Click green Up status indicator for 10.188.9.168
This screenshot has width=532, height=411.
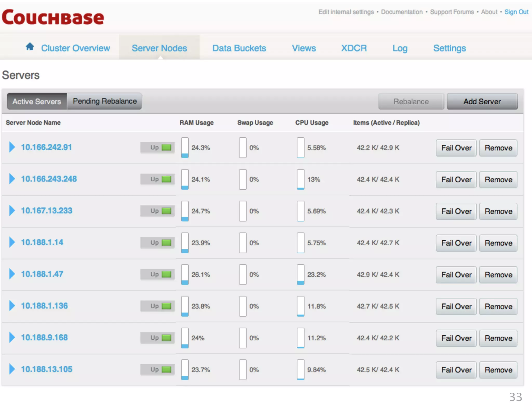pos(166,337)
